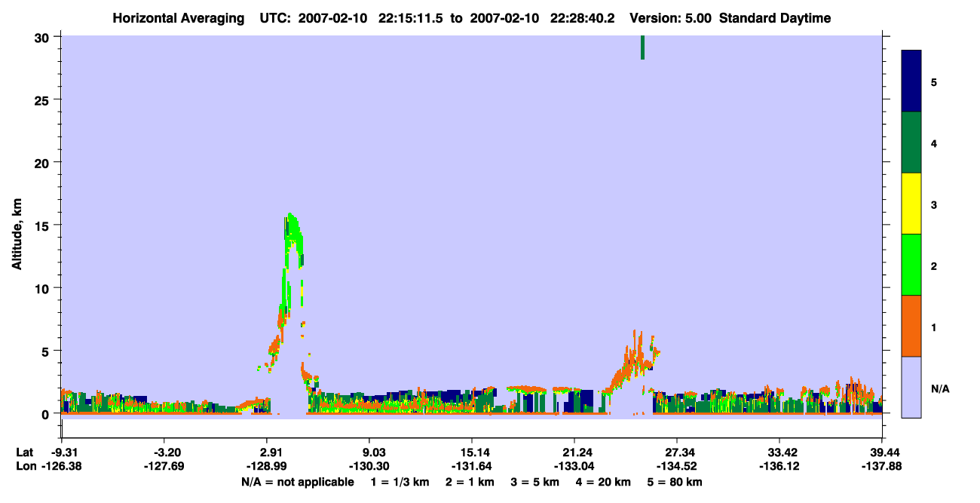Click the yellow legend swatch labeled 3
The height and width of the screenshot is (503, 980).
coord(911,204)
